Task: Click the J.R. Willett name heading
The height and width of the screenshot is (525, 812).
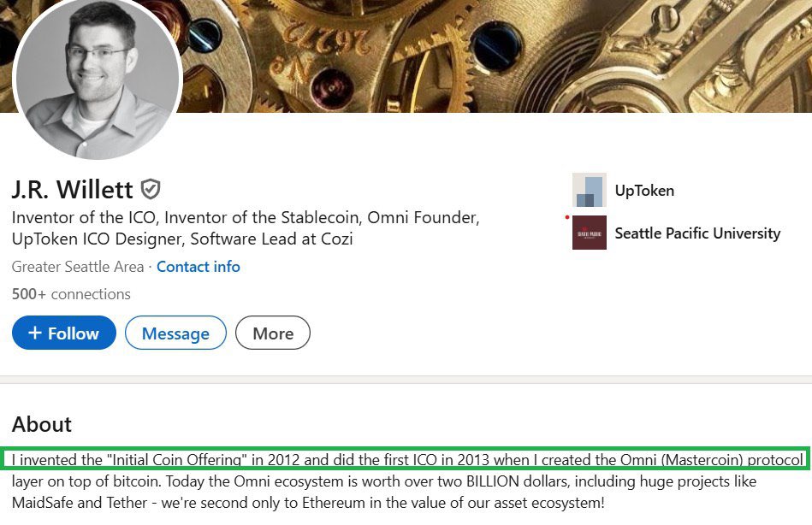Action: [73, 189]
